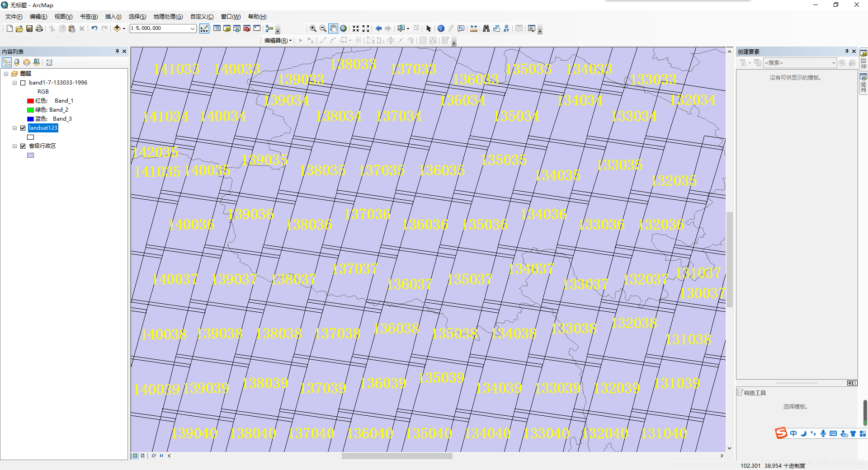This screenshot has height=470, width=868.
Task: Select the Pan tool
Action: [x=333, y=28]
